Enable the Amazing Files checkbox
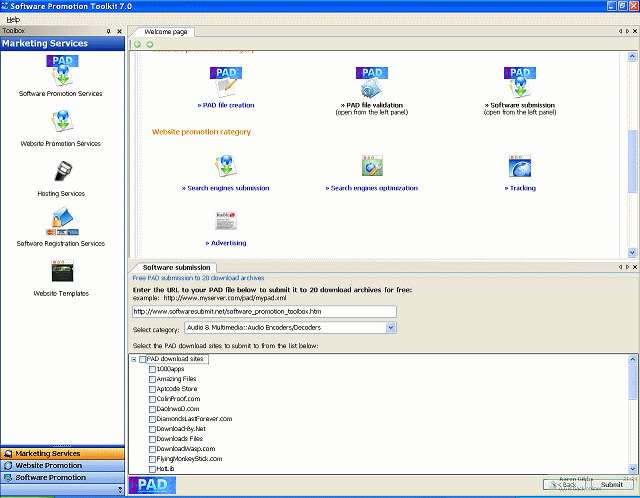Image resolution: width=640 pixels, height=498 pixels. pos(153,379)
